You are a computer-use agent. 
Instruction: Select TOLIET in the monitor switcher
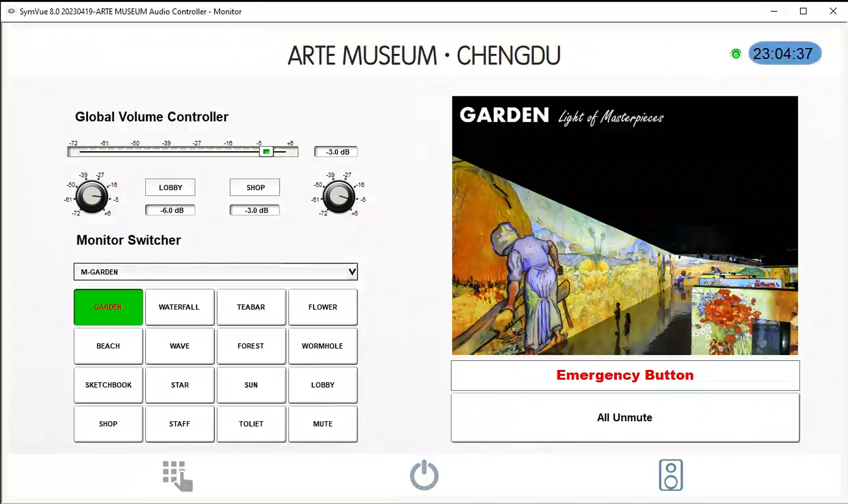coord(251,424)
